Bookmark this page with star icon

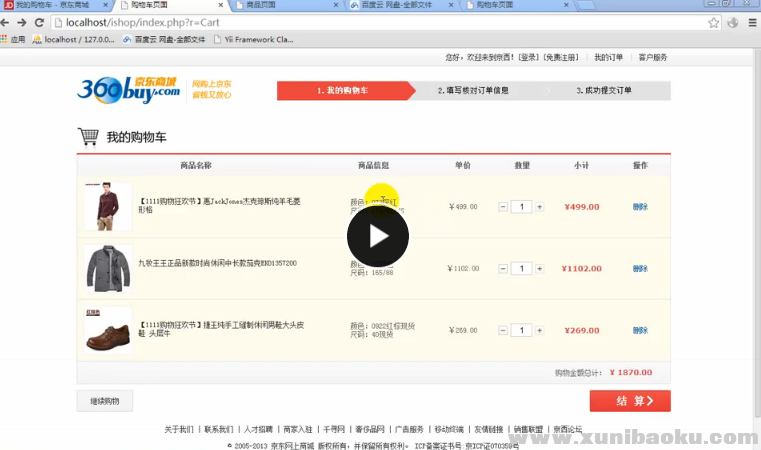click(x=714, y=22)
